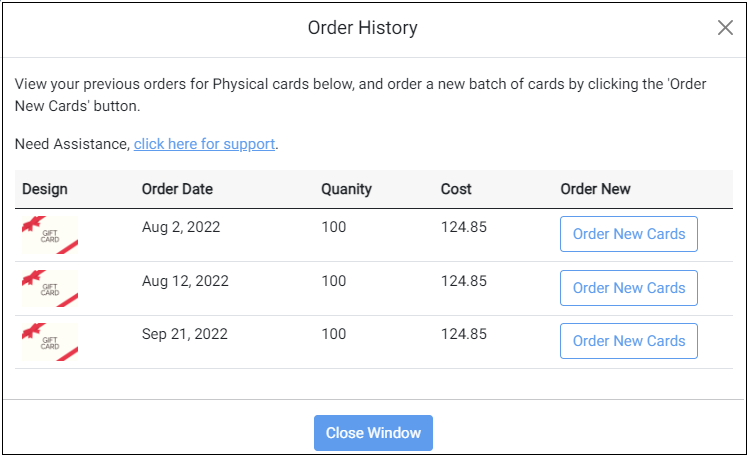Click Order New Cards for Aug 2, 2022
The image size is (747, 461).
point(628,234)
